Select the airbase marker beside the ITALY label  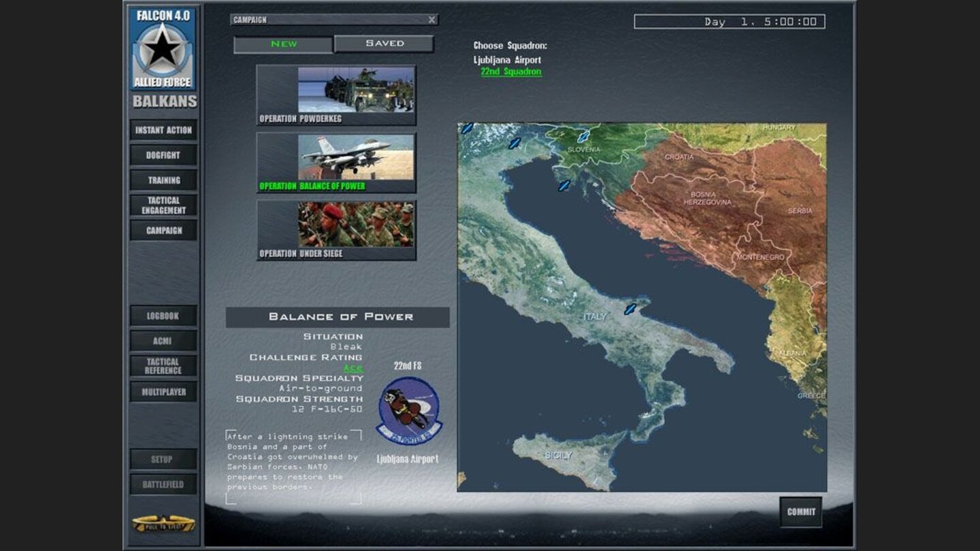[x=630, y=308]
